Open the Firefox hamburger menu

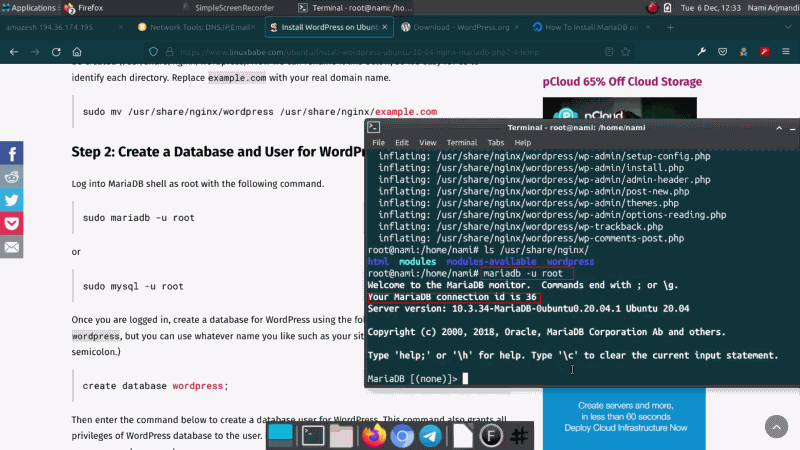tap(786, 52)
